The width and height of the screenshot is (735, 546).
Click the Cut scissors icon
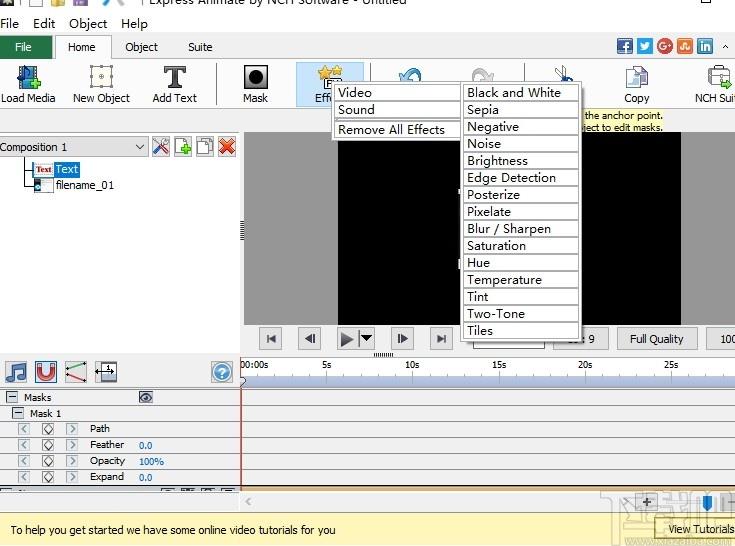[564, 74]
